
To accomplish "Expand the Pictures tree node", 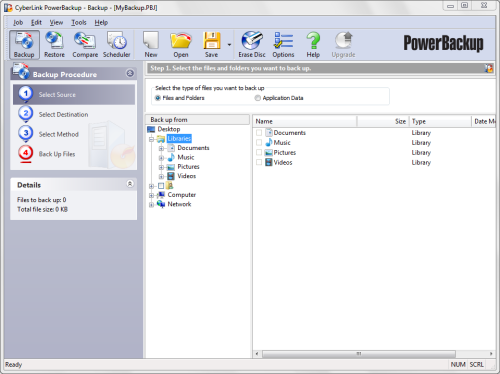I will pos(161,167).
